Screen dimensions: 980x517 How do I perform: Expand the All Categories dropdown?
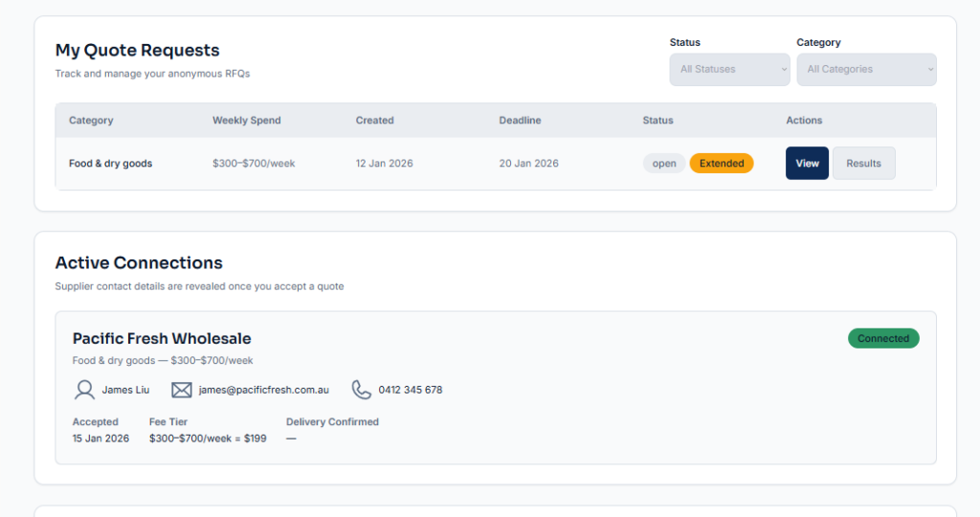[866, 69]
